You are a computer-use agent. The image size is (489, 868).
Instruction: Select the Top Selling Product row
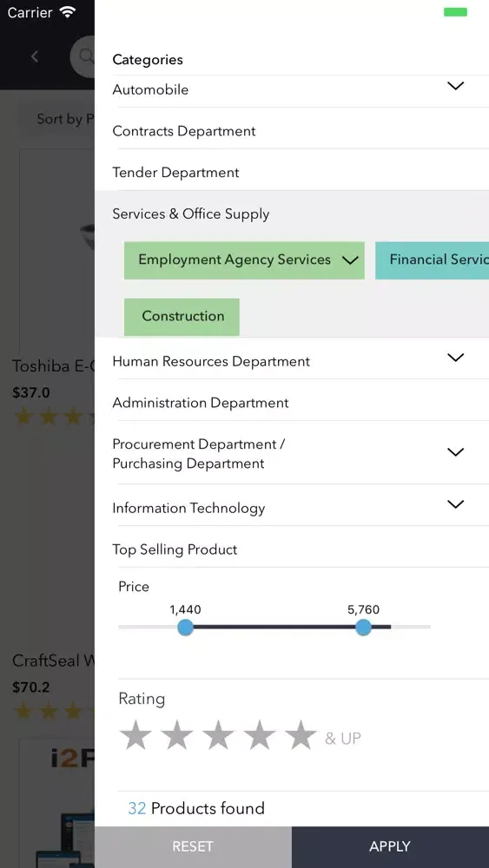click(x=292, y=549)
